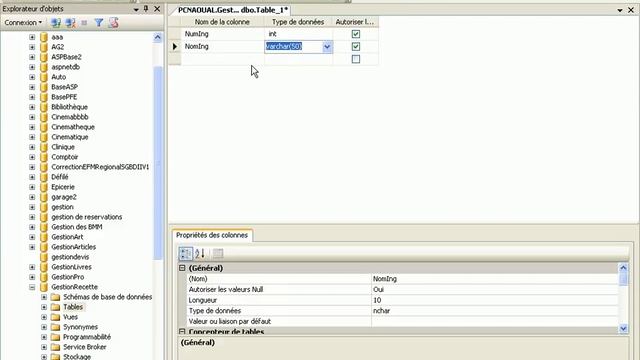
Task: Select the Vues folder icon
Action: [x=56, y=317]
